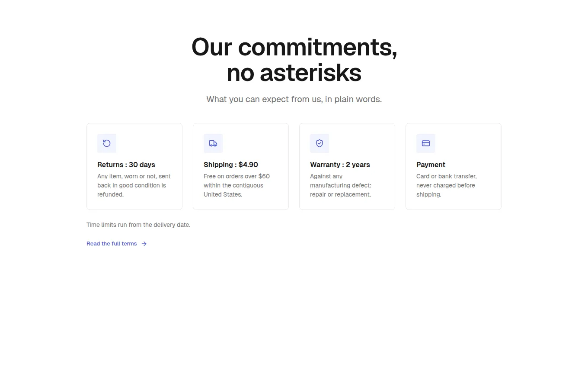
Task: Click the "Any item, worn or not" description
Action: point(134,185)
